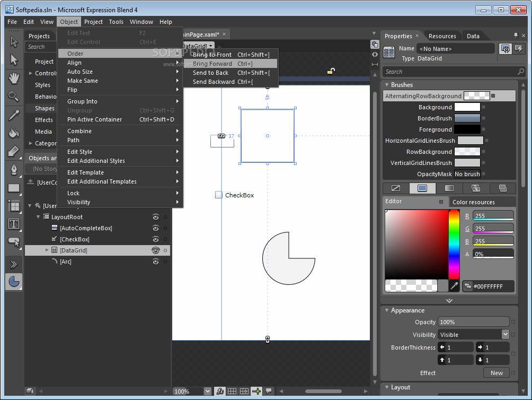Select Pin Active Container menu entry
Viewport: 532px width, 400px height.
point(120,119)
